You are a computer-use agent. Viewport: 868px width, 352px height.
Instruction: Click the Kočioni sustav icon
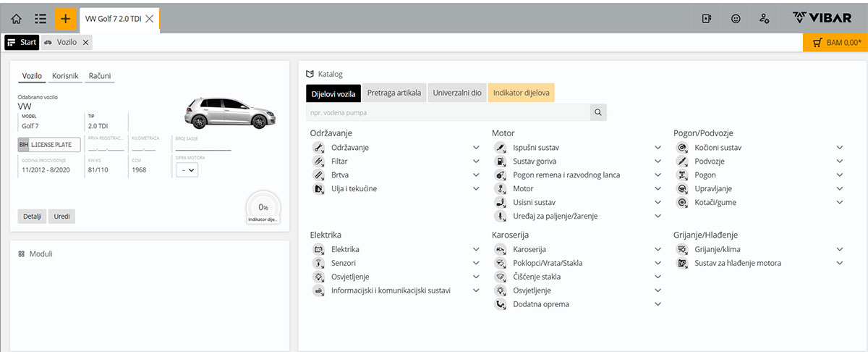[x=681, y=148]
